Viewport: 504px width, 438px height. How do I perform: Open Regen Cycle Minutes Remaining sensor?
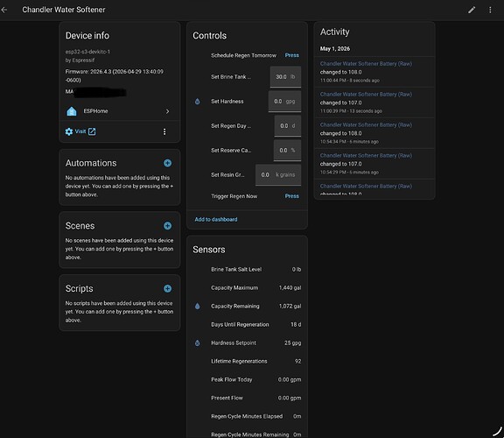click(247, 432)
